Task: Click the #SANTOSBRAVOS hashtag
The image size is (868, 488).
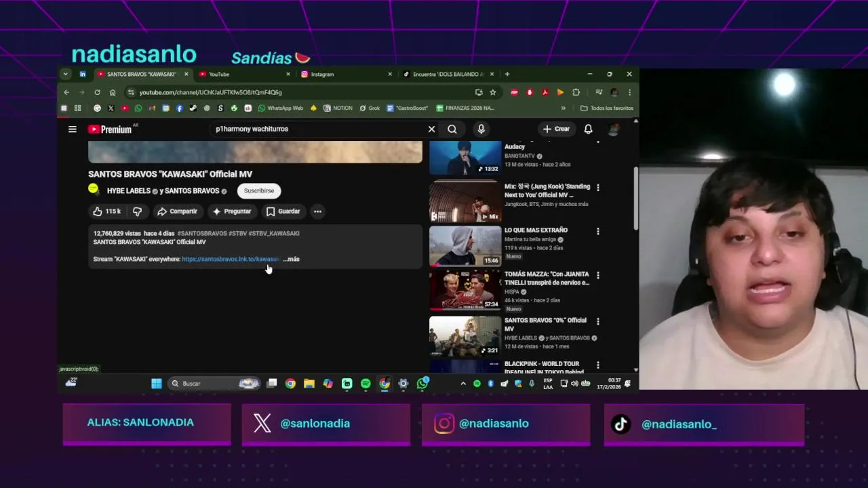Action: (x=202, y=233)
